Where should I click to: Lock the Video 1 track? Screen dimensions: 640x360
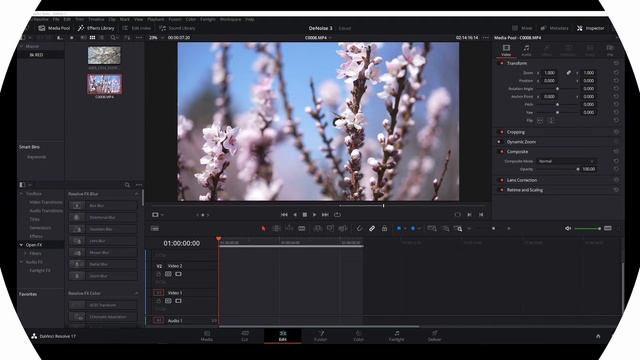(158, 301)
